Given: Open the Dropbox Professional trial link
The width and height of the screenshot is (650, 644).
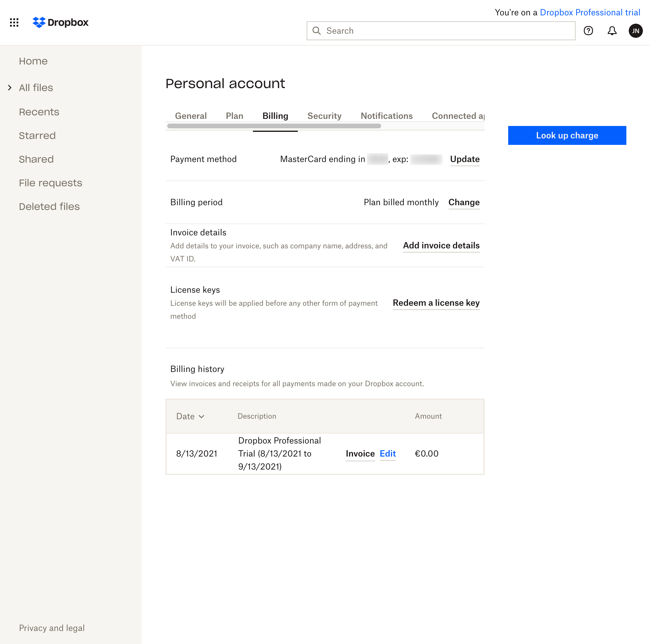Looking at the screenshot, I should pos(590,12).
